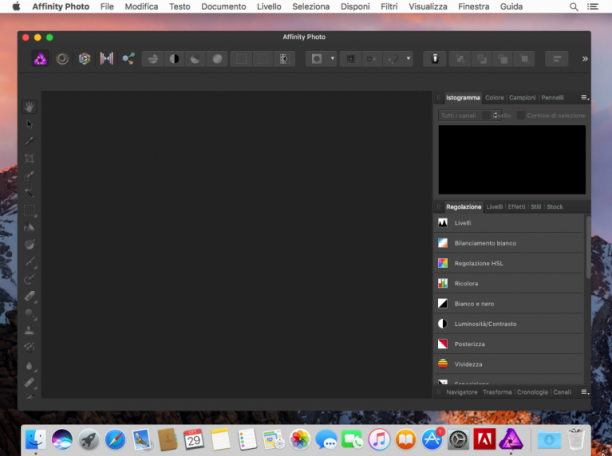Select the Move arrow tool
The width and height of the screenshot is (612, 456).
(x=29, y=124)
